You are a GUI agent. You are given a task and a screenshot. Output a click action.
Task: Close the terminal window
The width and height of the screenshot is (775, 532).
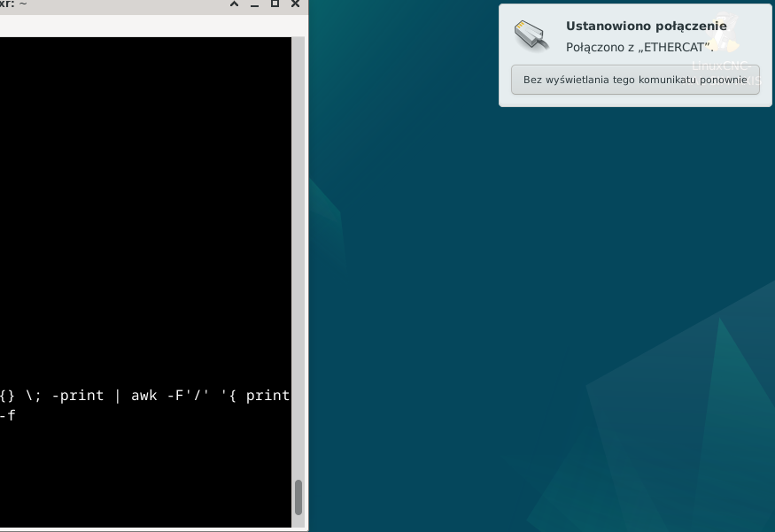pyautogui.click(x=295, y=4)
